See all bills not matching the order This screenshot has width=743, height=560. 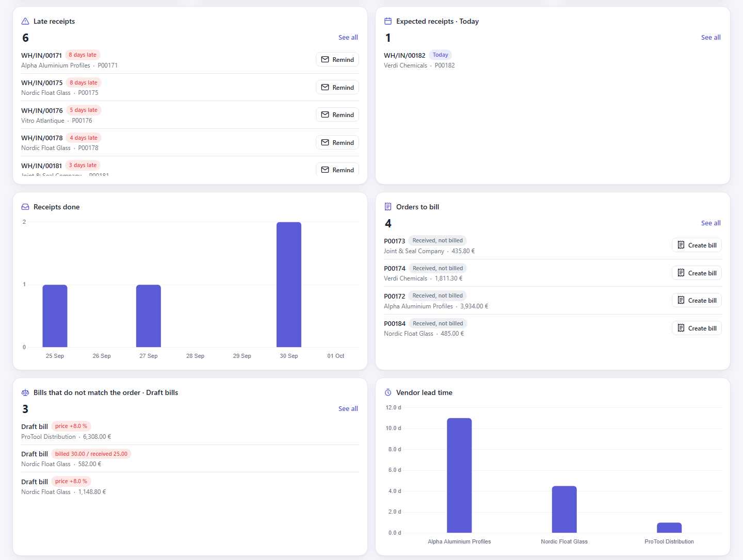pyautogui.click(x=348, y=409)
